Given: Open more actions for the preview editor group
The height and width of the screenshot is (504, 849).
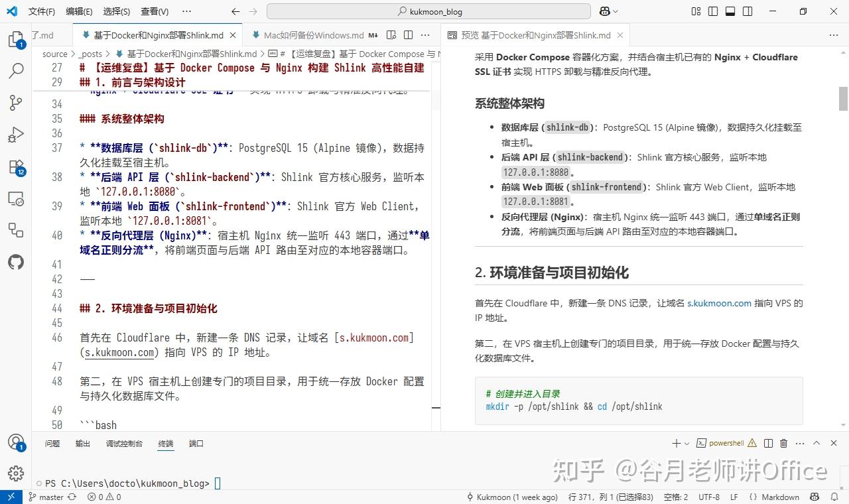Looking at the screenshot, I should coord(834,35).
